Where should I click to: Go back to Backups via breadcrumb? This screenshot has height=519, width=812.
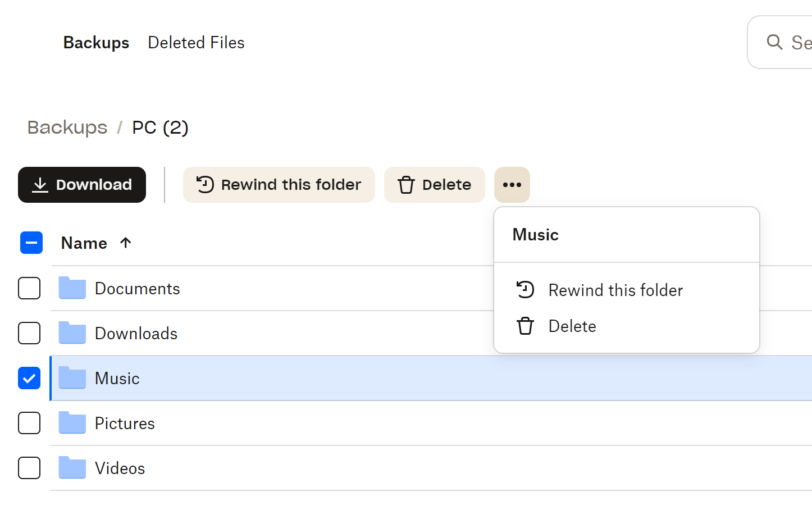coord(67,128)
